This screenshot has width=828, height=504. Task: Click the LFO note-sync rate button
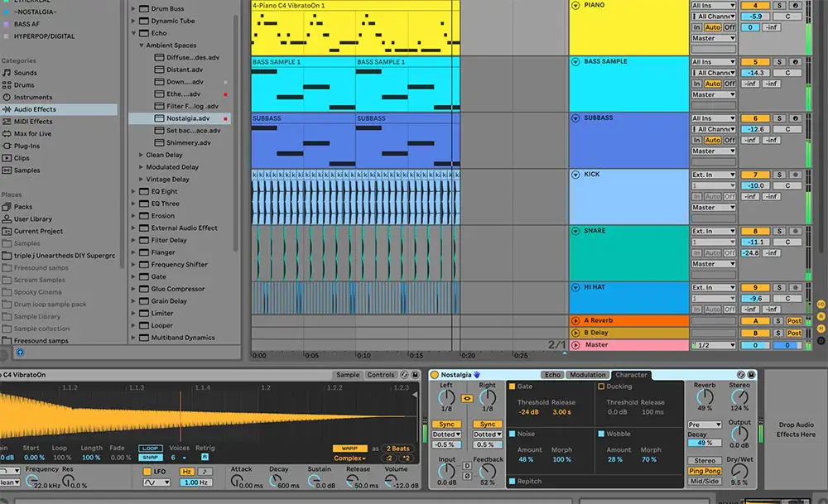tap(204, 471)
